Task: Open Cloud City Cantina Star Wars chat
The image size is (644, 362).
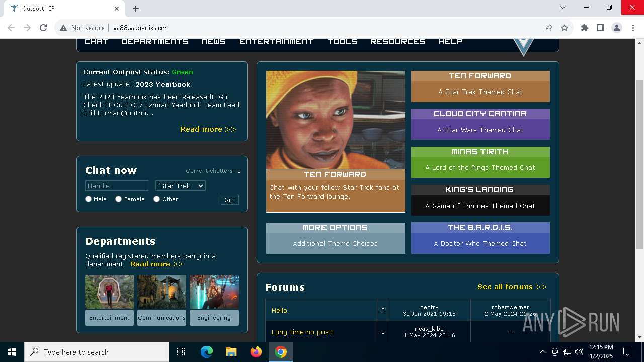Action: 480,124
